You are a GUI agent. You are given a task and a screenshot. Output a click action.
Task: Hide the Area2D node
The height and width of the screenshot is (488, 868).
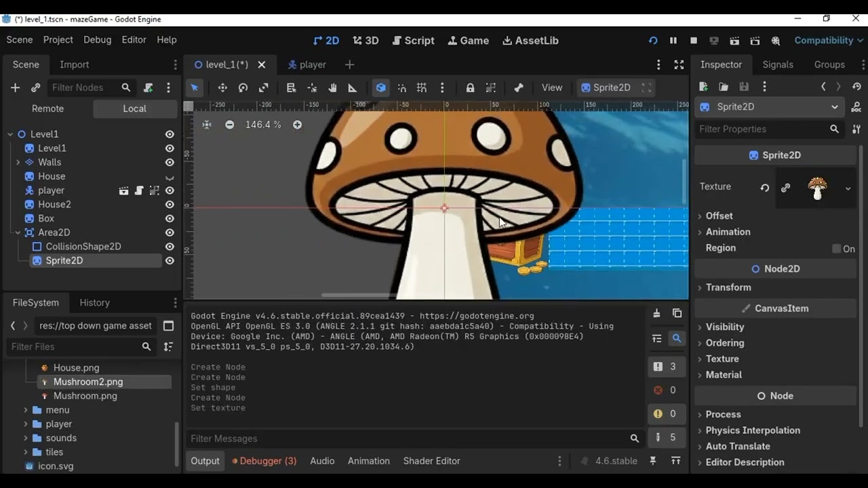pyautogui.click(x=170, y=233)
